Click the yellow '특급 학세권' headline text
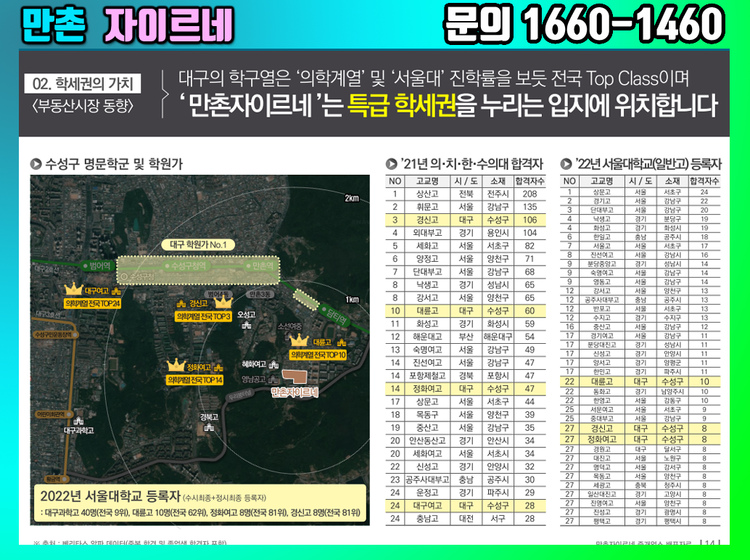The height and width of the screenshot is (560, 750). pyautogui.click(x=401, y=106)
